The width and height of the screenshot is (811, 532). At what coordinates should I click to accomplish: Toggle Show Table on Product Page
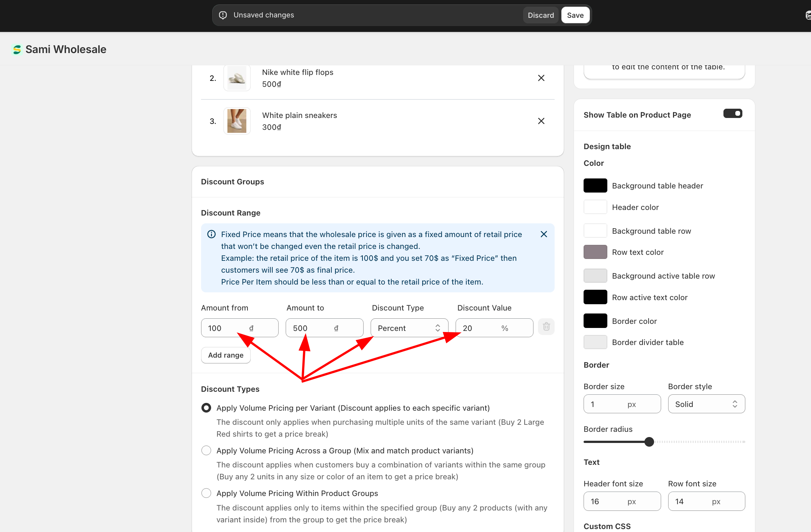[x=732, y=114]
